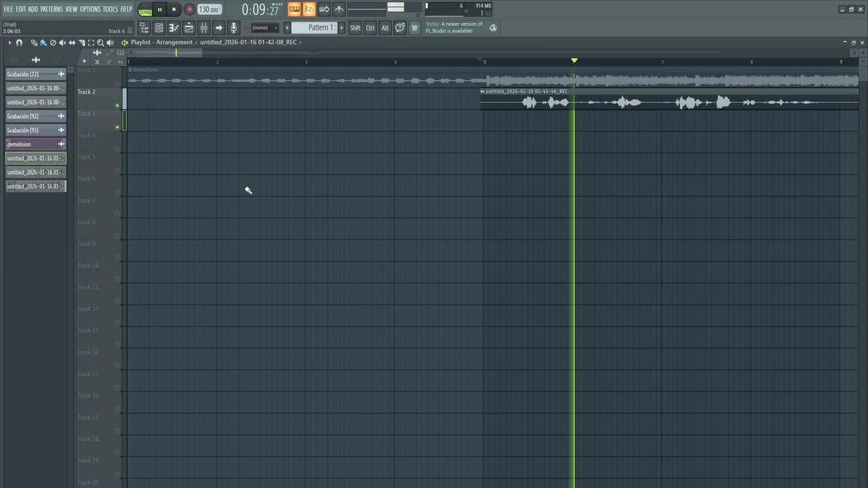Select the Slice tool in the playlist
868x488 pixels.
pyautogui.click(x=81, y=43)
